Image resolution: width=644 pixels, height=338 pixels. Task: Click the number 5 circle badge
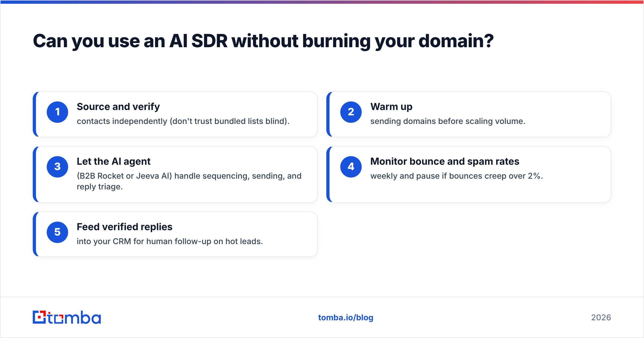pyautogui.click(x=57, y=232)
